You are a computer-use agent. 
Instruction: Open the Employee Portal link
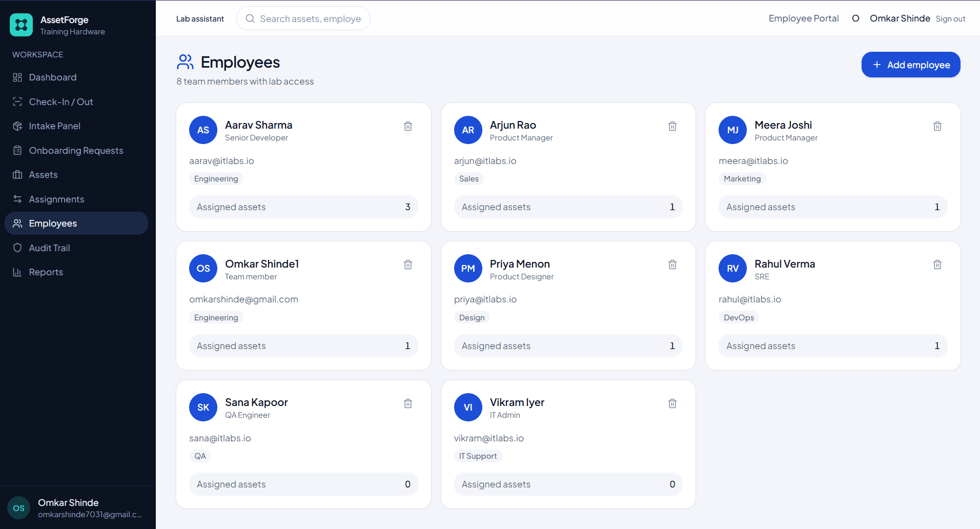click(803, 18)
